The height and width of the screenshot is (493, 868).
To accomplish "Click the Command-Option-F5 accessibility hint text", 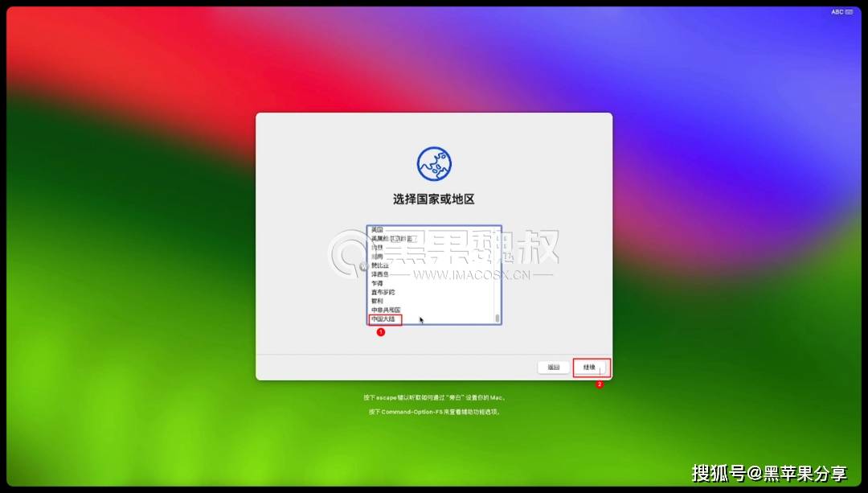I will tap(434, 412).
